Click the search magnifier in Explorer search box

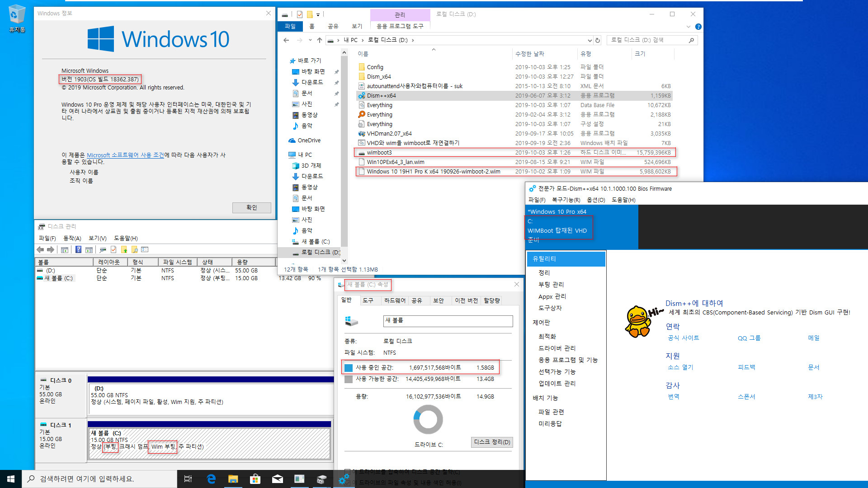[x=691, y=40]
